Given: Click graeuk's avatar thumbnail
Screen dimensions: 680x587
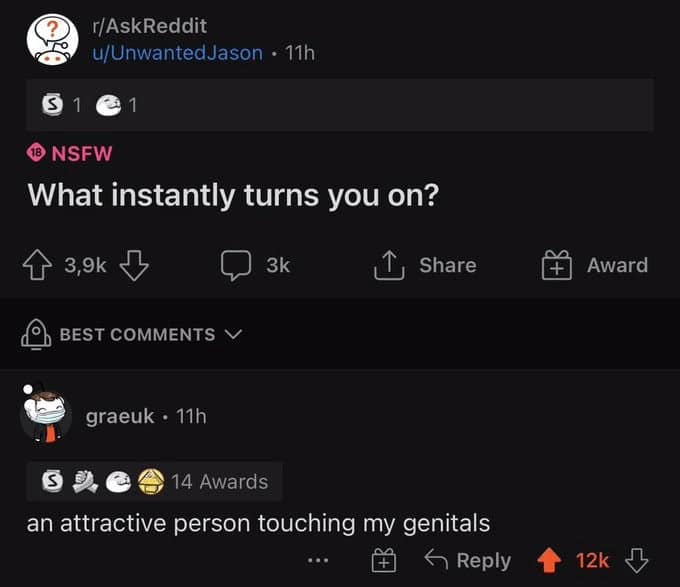Looking at the screenshot, I should tap(45, 413).
